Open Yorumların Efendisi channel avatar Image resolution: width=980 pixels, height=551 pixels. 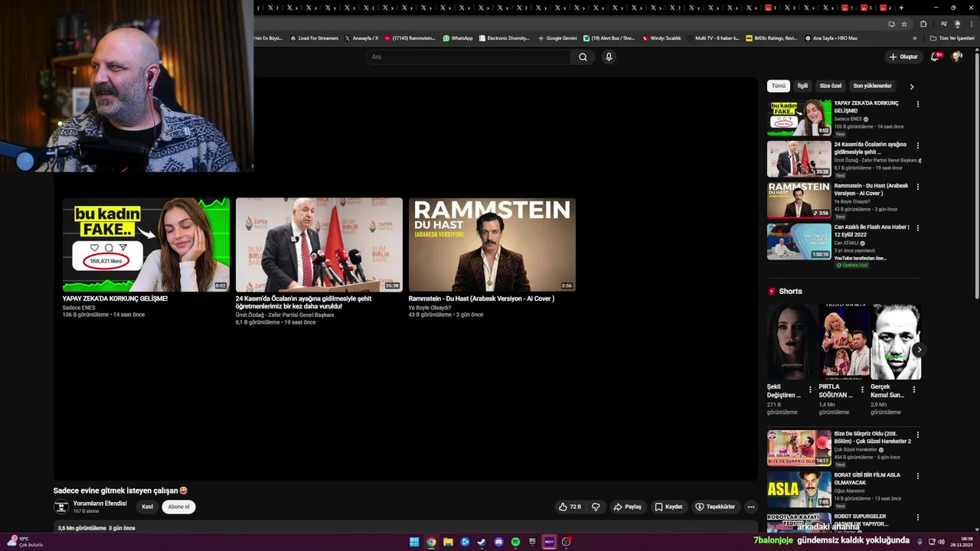[x=61, y=507]
